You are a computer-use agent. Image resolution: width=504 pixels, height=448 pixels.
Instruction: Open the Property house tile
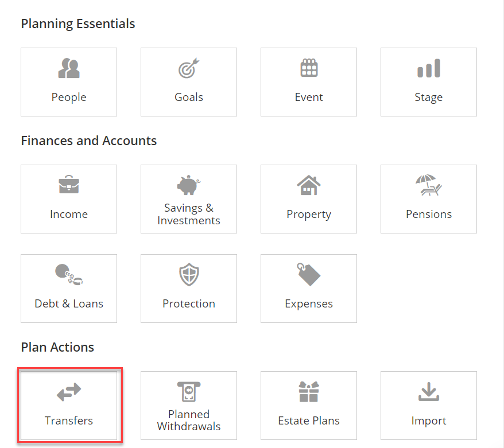(x=309, y=199)
